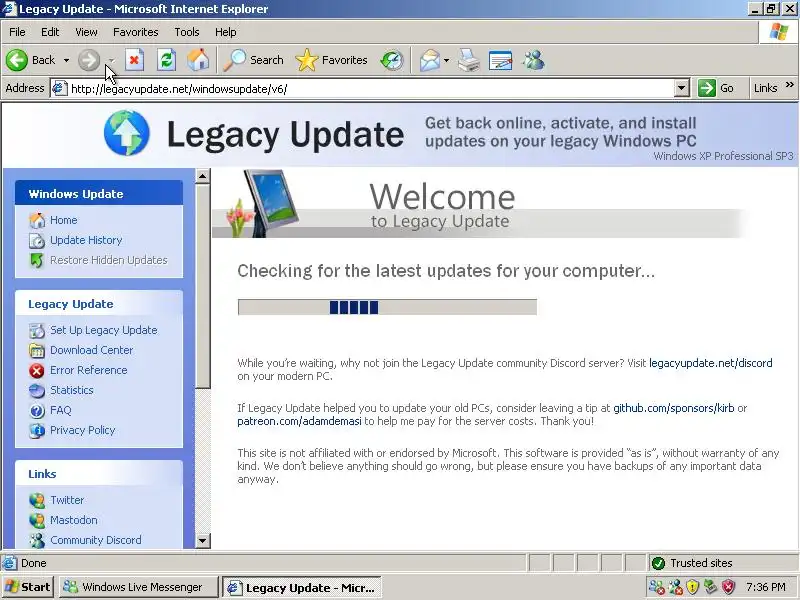The image size is (800, 600).
Task: Click the FAQ question mark icon
Action: point(37,410)
